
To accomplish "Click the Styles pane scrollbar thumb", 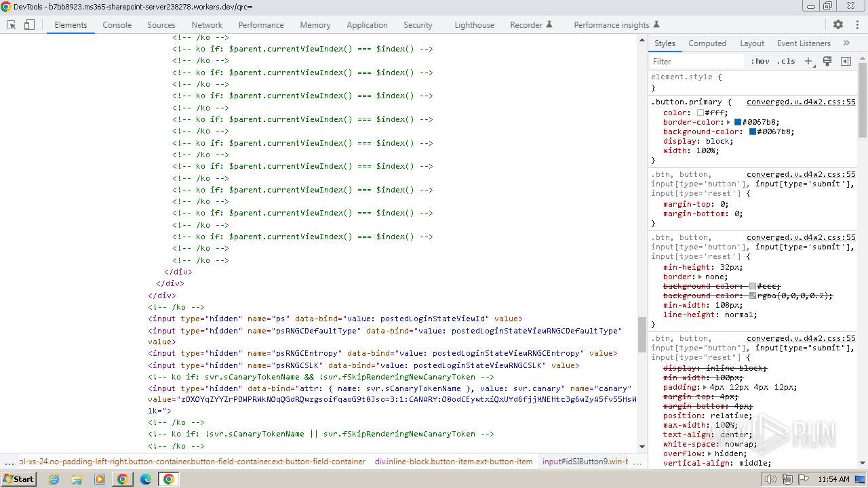I will [x=863, y=99].
